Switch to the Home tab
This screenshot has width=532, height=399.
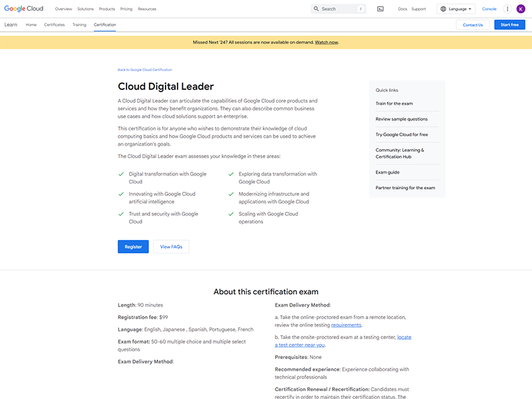[31, 25]
